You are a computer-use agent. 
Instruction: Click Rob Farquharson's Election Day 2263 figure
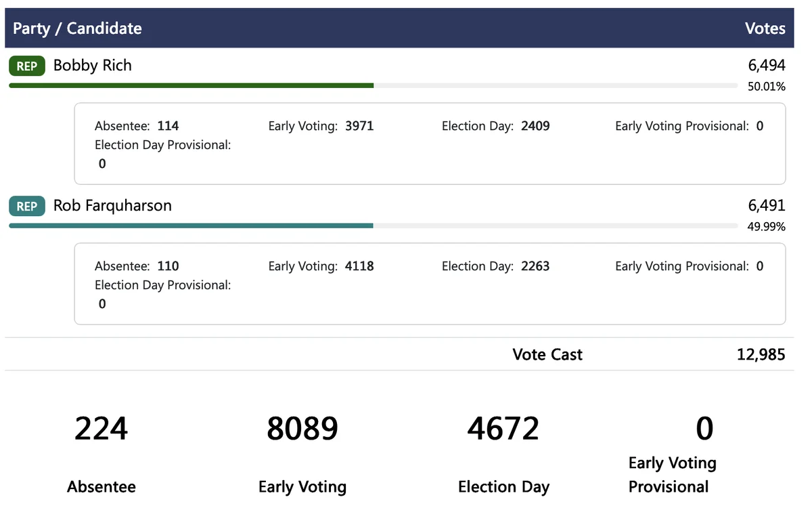[x=535, y=266]
